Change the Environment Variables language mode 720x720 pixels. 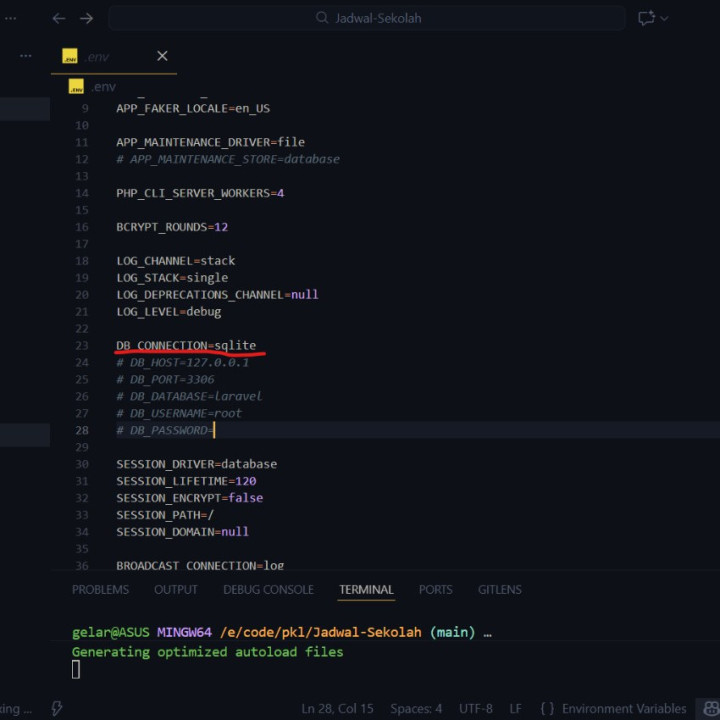[x=623, y=708]
